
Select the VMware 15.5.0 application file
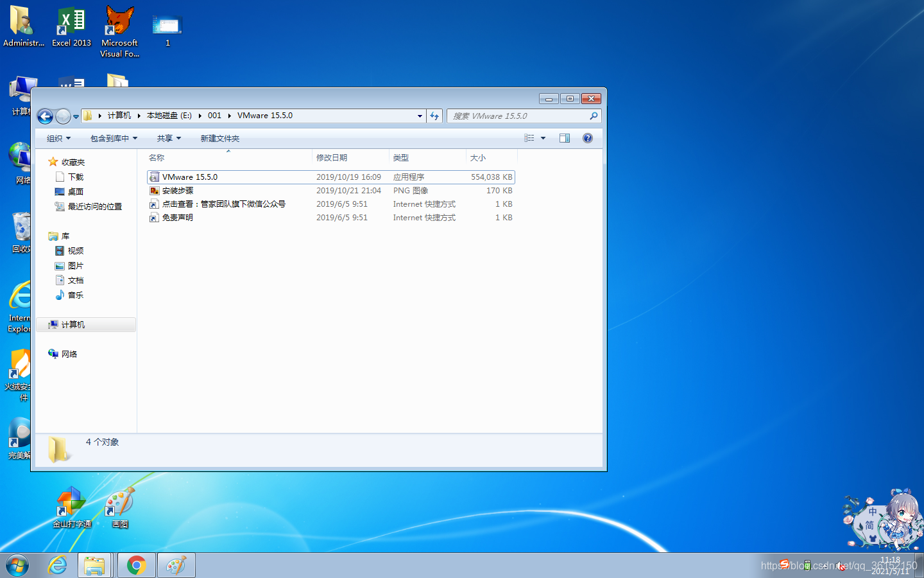click(331, 177)
